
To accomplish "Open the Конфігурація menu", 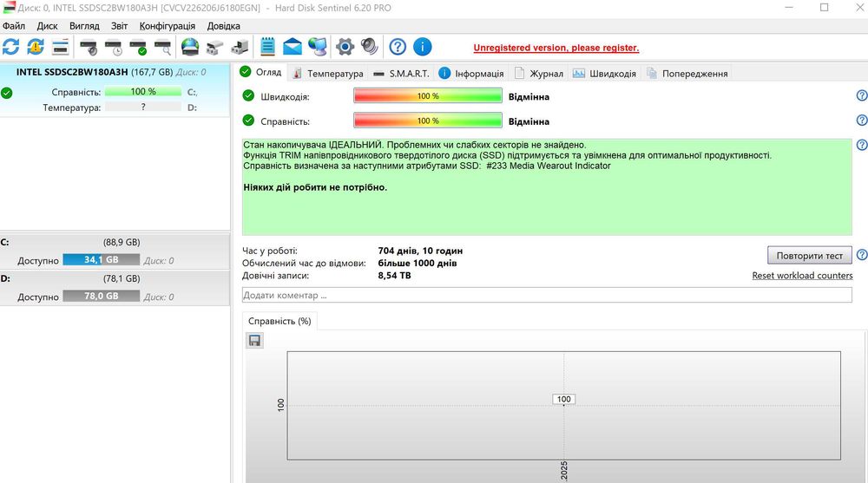I will click(168, 26).
